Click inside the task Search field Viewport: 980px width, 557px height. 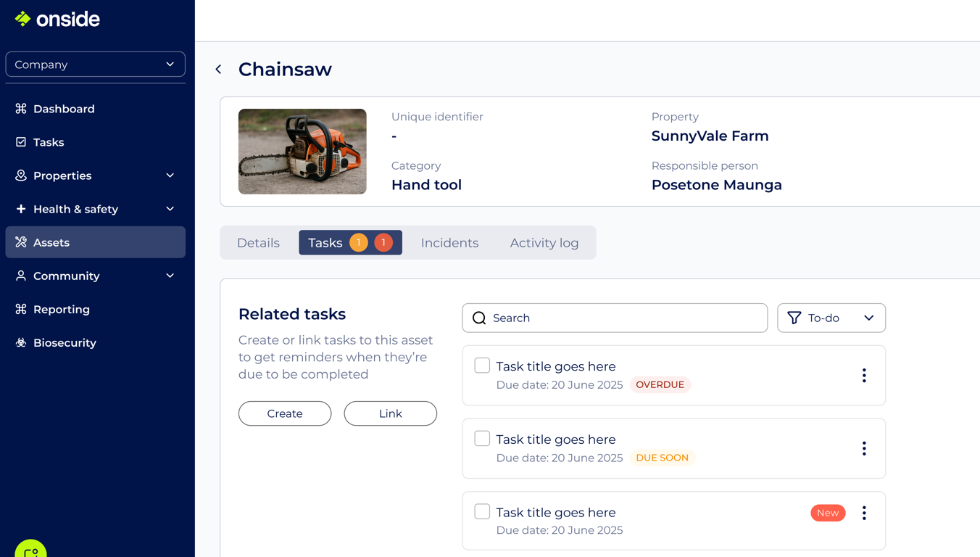(x=615, y=318)
